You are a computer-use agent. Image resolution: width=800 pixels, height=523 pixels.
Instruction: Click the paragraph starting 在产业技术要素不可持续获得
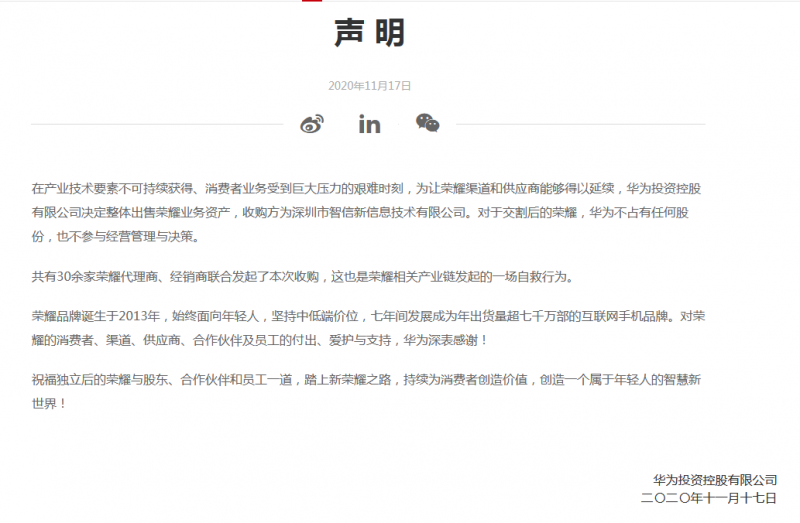click(x=366, y=212)
